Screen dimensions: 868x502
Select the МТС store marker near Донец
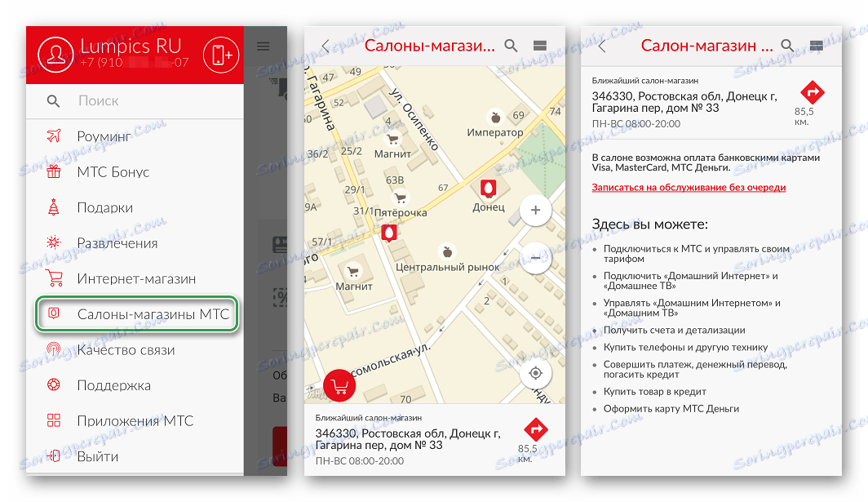(488, 189)
